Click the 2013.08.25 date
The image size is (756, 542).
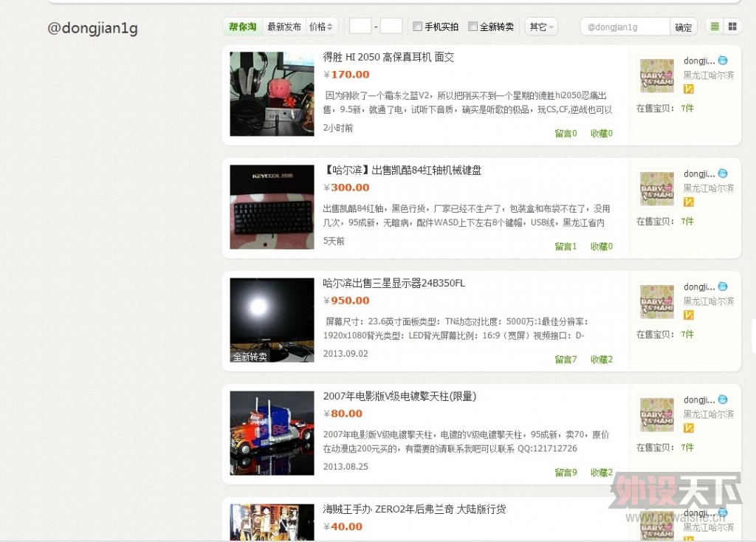[x=346, y=466]
